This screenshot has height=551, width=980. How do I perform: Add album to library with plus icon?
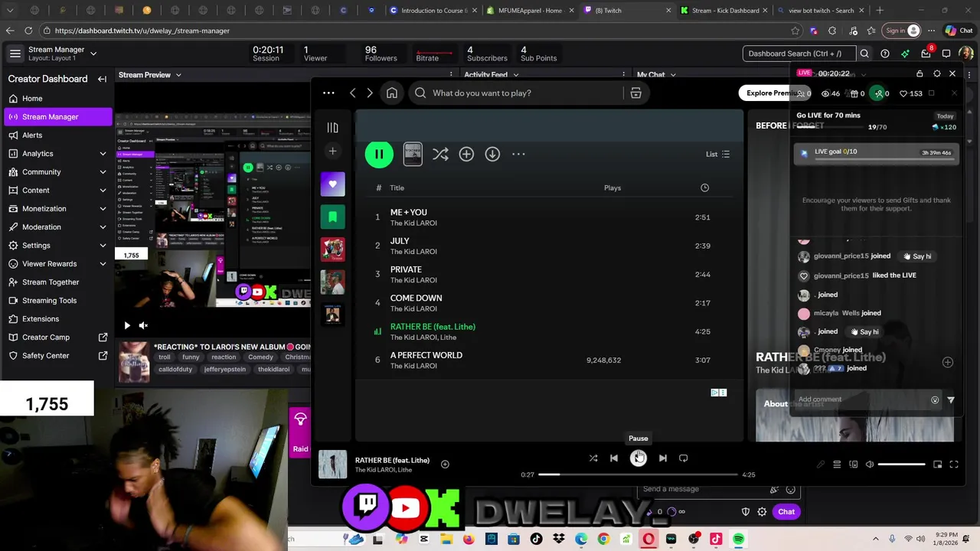tap(466, 154)
